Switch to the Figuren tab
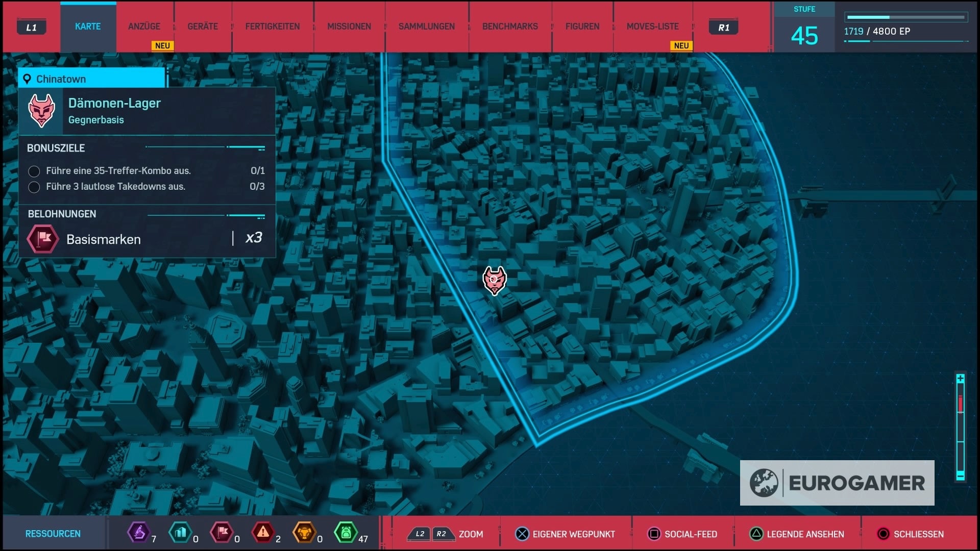The height and width of the screenshot is (551, 980). (x=582, y=27)
